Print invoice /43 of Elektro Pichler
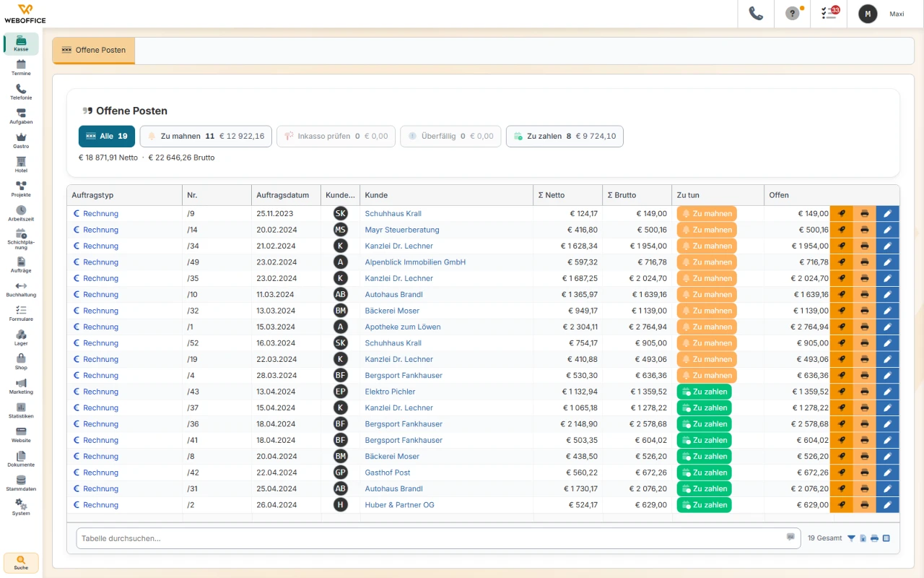 point(865,392)
